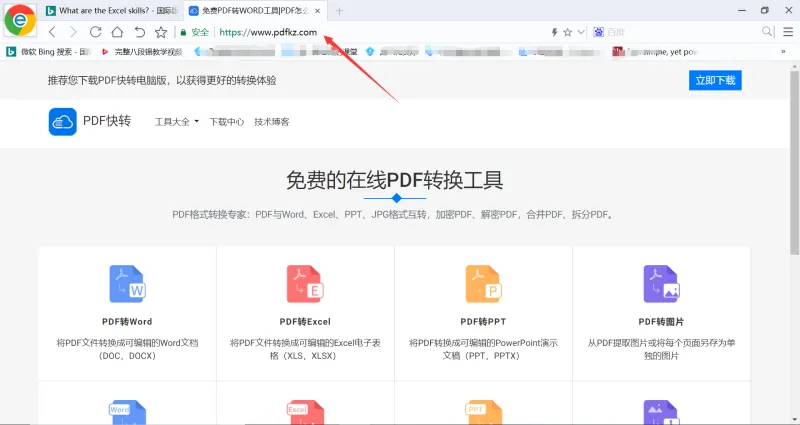The height and width of the screenshot is (425, 800).
Task: Click the PDF快转 cloud logo icon
Action: (x=63, y=122)
